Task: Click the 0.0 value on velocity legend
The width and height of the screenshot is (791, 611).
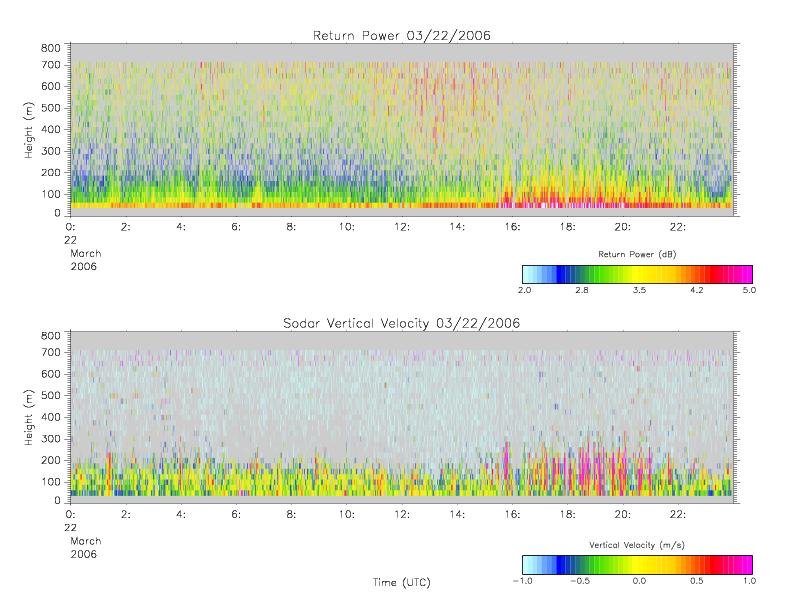Action: pos(639,581)
